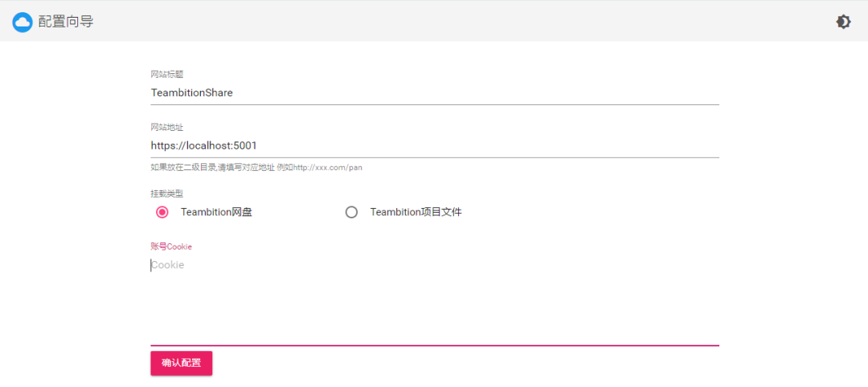Screen dimensions: 868x387
Task: Click the pink 账号Cookie label
Action: coord(171,246)
